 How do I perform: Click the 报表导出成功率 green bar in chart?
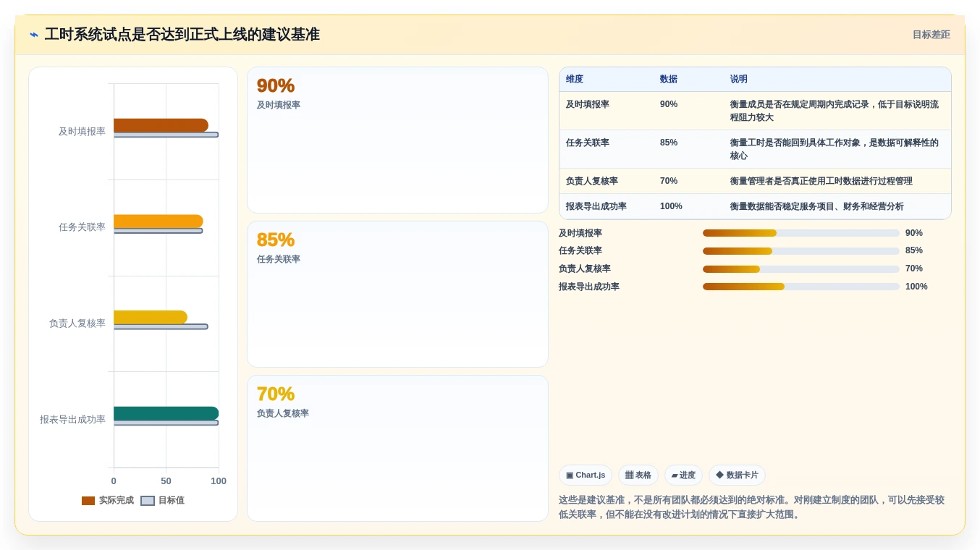click(166, 413)
